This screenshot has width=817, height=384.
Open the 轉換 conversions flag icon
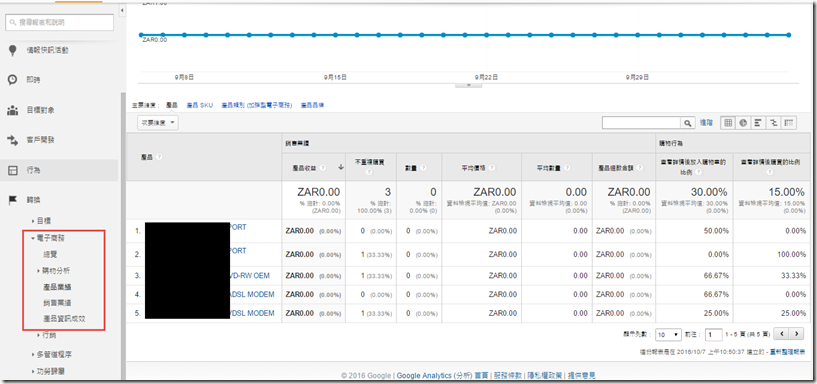[13, 200]
